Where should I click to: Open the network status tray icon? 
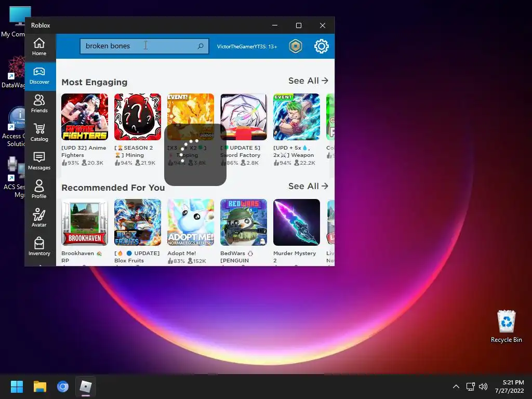pos(470,387)
